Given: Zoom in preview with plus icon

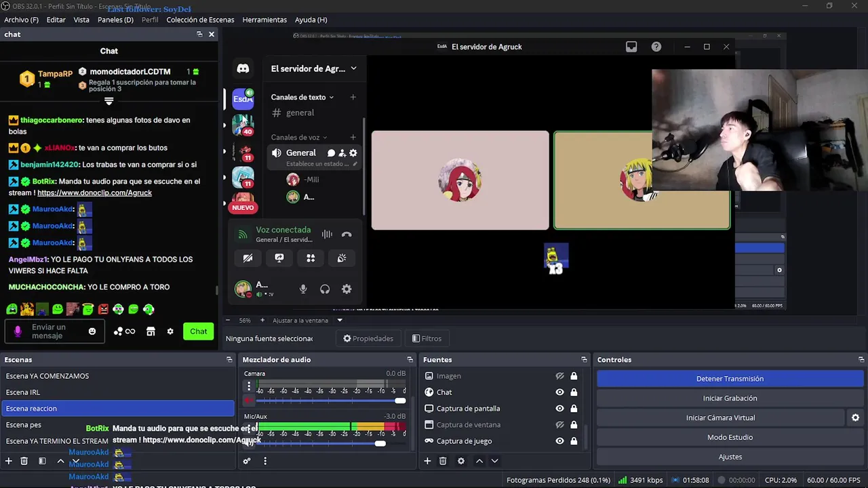Looking at the screenshot, I should (262, 320).
